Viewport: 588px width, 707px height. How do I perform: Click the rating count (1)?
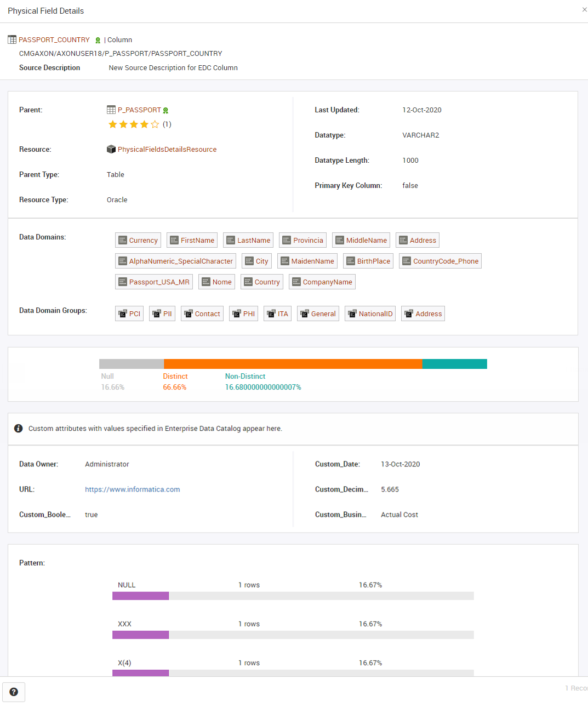(x=167, y=124)
